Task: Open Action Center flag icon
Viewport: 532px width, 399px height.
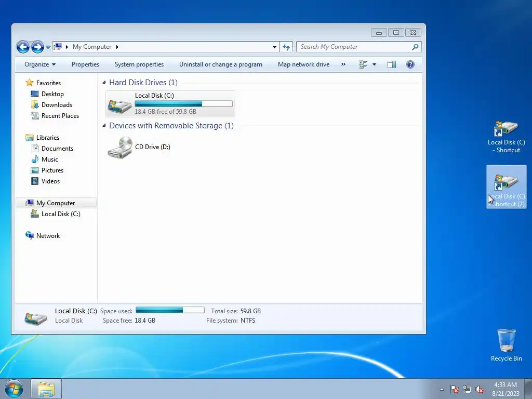Action: point(455,389)
